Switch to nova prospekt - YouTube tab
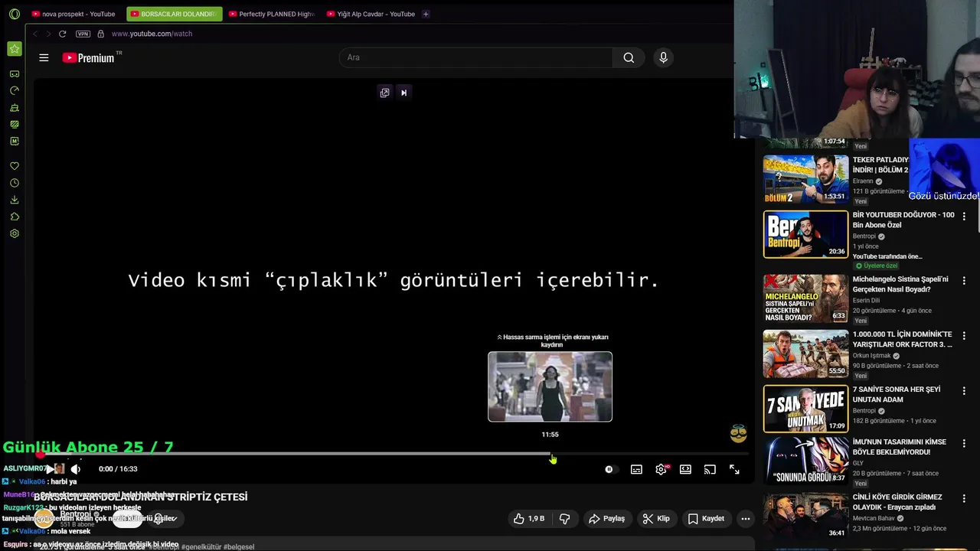The height and width of the screenshot is (551, 980). 73,14
